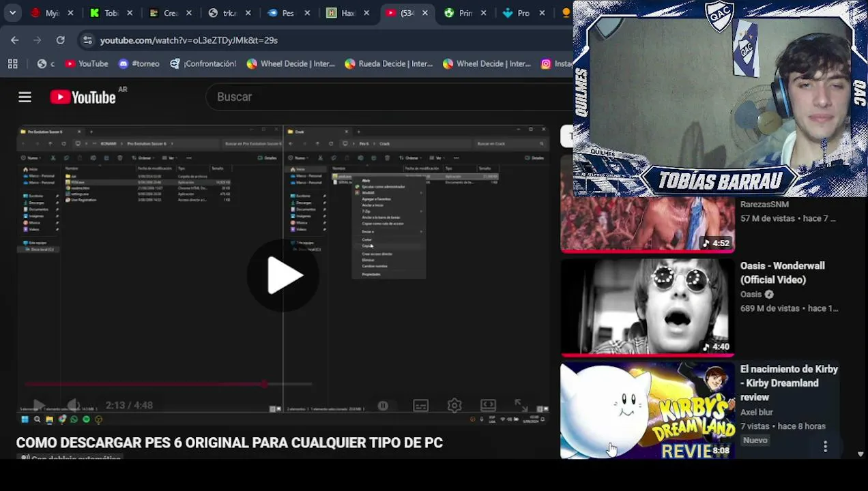Open the Rueda Decide bookmark
The image size is (868, 491).
pos(389,63)
